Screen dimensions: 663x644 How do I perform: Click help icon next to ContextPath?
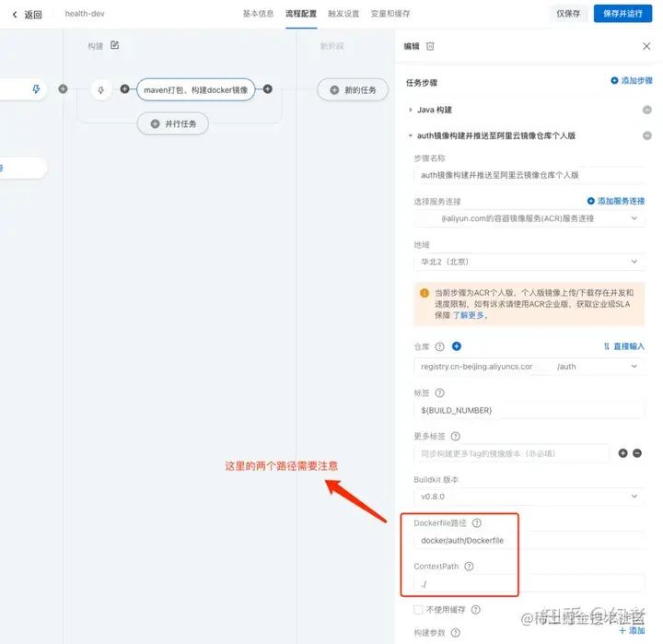point(469,566)
